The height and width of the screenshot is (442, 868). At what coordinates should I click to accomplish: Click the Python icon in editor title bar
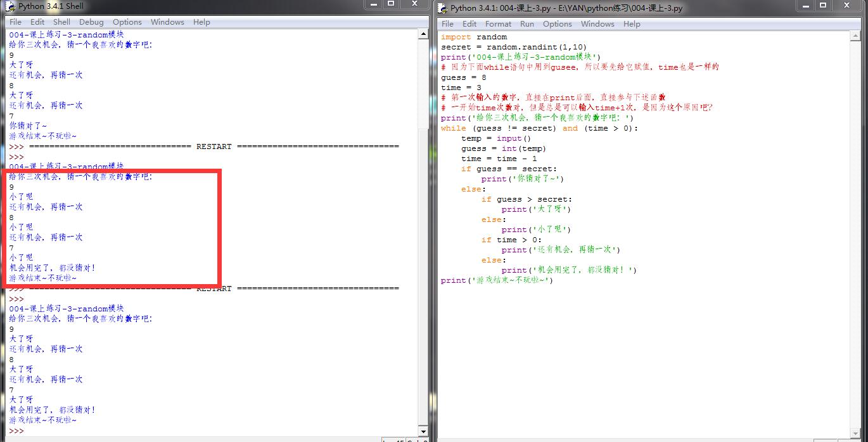click(x=442, y=8)
